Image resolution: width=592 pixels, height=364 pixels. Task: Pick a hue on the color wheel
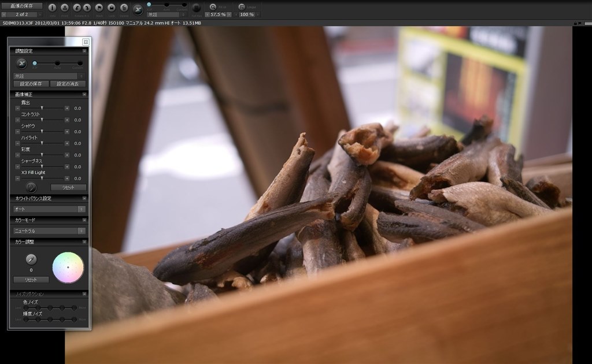pos(67,268)
